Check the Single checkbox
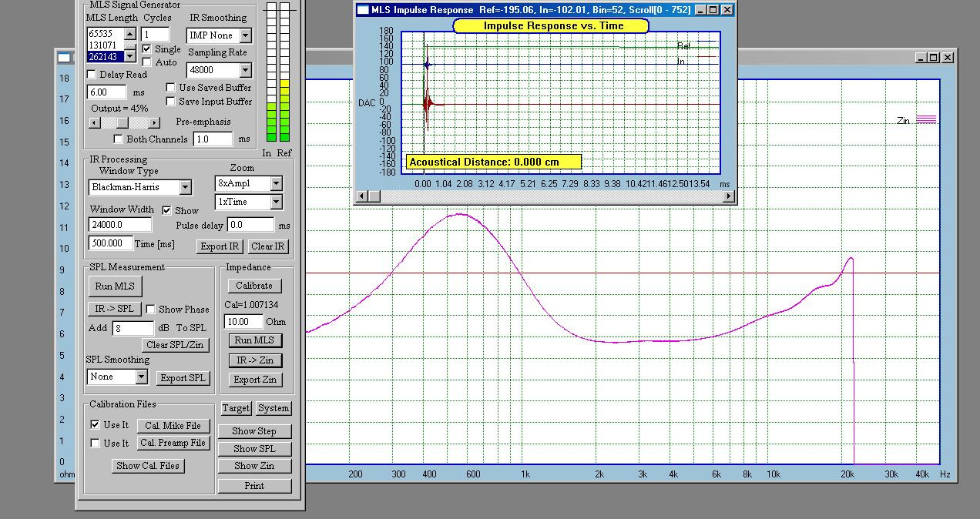980x519 pixels. point(147,49)
